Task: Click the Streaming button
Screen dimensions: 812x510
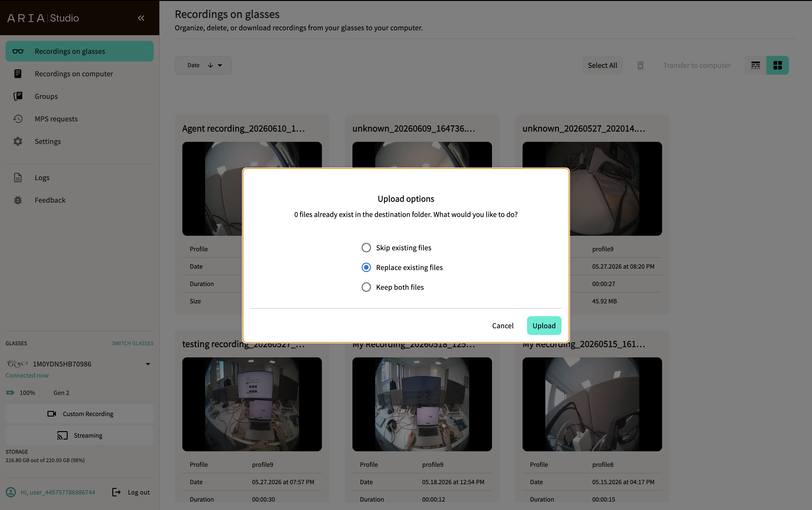Action: pos(80,435)
